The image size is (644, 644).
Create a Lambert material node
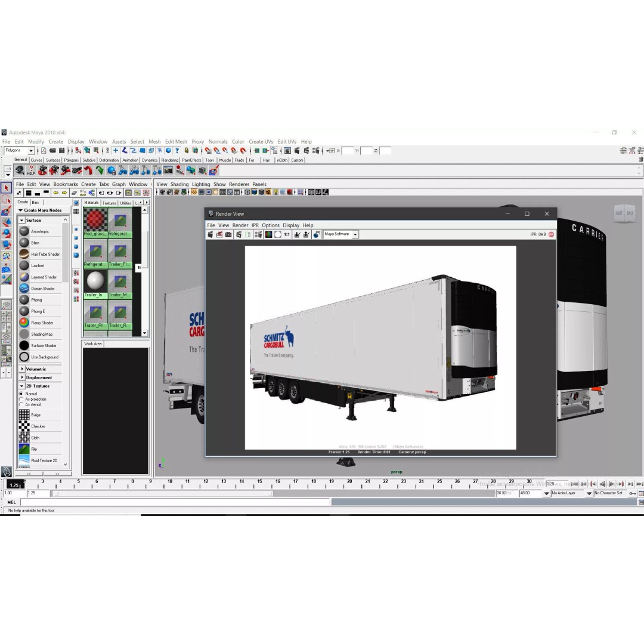(41, 265)
